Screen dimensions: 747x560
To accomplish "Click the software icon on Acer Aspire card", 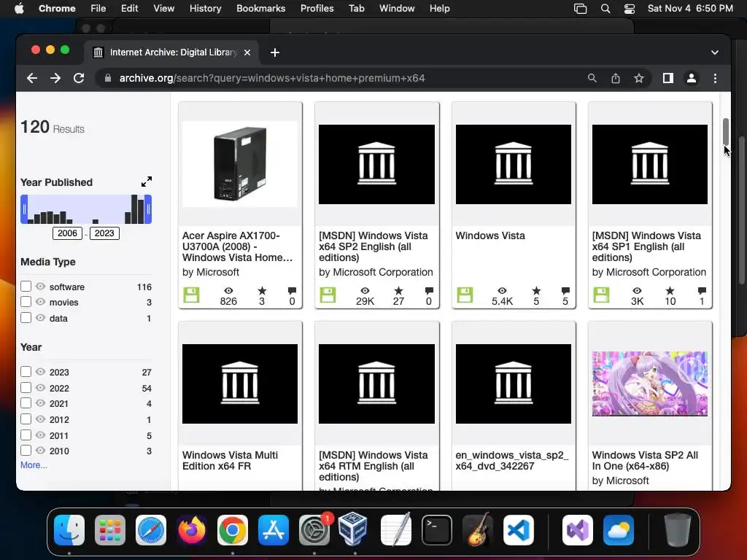I will coord(191,295).
